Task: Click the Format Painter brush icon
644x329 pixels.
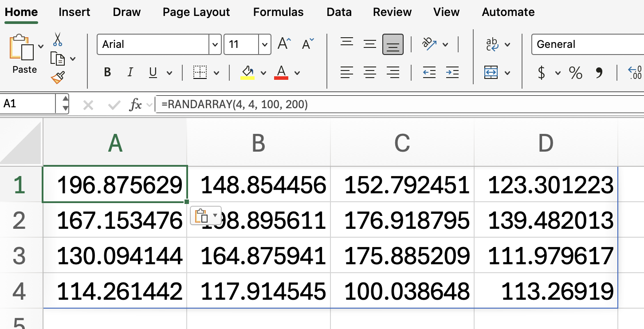Action: pos(58,78)
